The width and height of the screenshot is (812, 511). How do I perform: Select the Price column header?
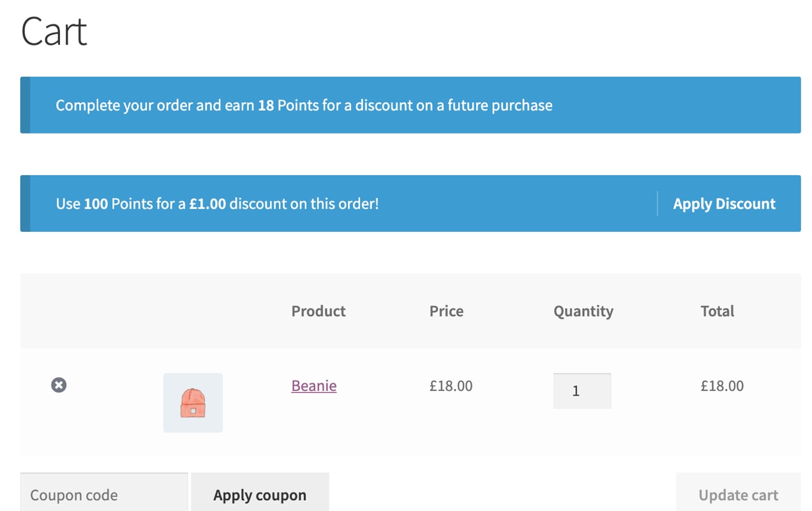point(446,311)
